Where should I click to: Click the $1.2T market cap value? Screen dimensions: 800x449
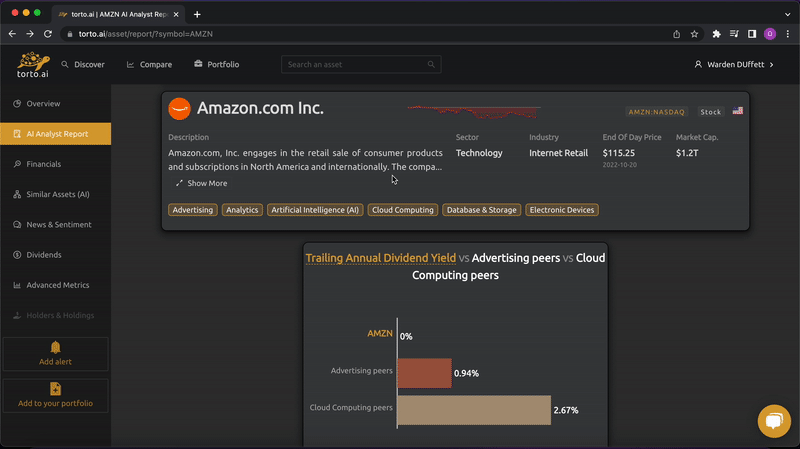click(687, 153)
